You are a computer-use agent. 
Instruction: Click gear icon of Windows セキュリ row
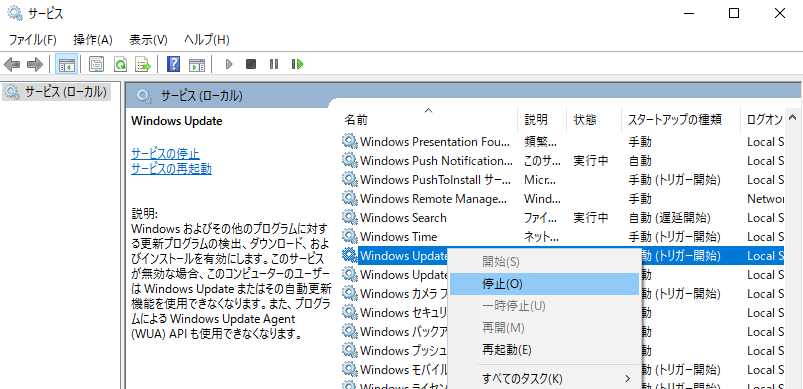point(349,312)
